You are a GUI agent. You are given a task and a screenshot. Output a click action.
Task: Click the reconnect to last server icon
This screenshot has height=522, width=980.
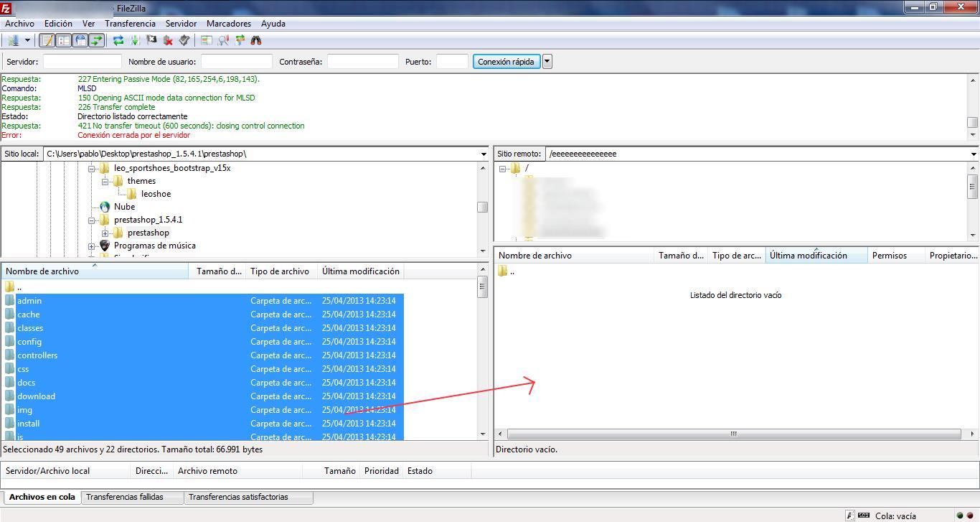point(184,41)
